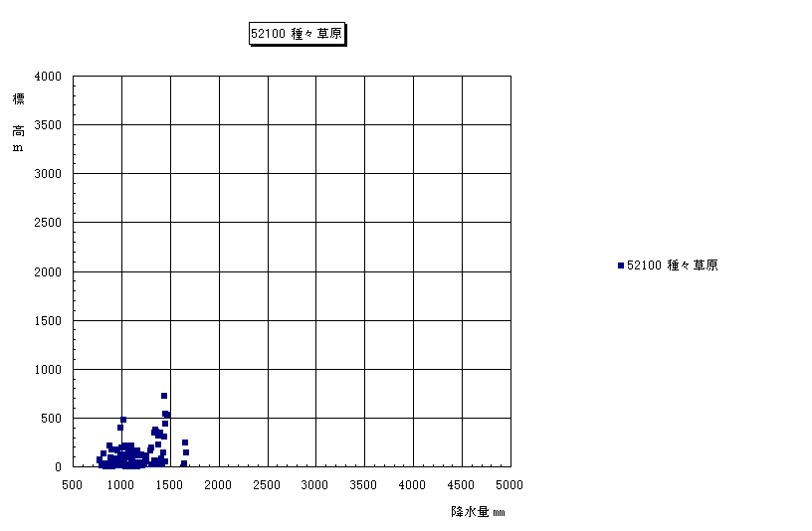
Task: Select the blue square legend marker
Action: click(620, 265)
